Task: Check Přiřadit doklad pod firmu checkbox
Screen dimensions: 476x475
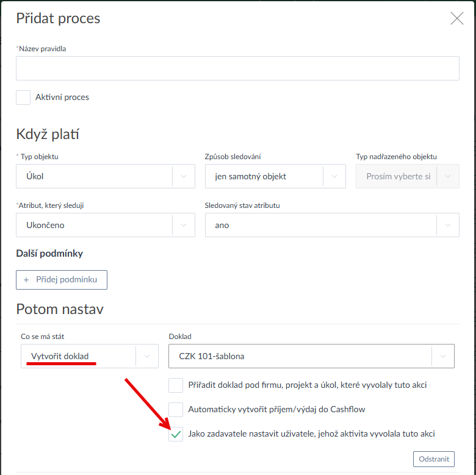Action: click(x=176, y=385)
